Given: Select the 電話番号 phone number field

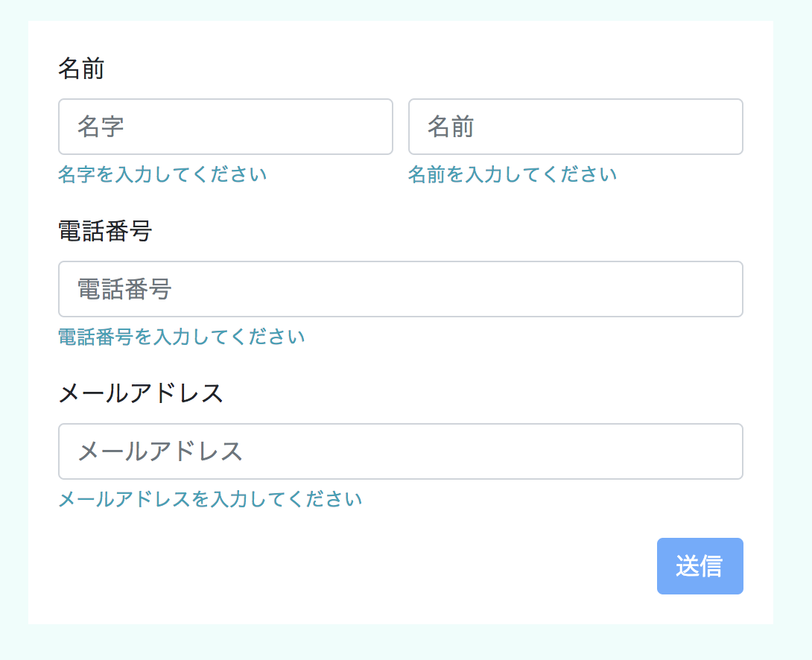Looking at the screenshot, I should pyautogui.click(x=401, y=289).
